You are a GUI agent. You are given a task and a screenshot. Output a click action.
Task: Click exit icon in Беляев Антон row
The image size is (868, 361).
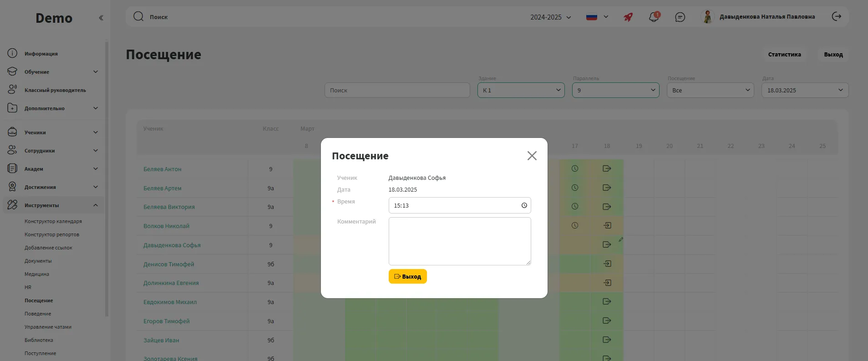click(x=607, y=169)
